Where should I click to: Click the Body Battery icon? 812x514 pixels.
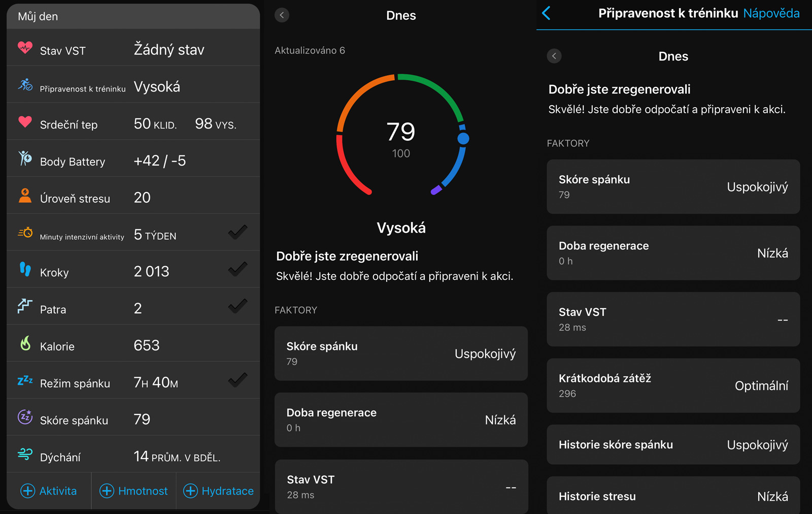click(25, 158)
